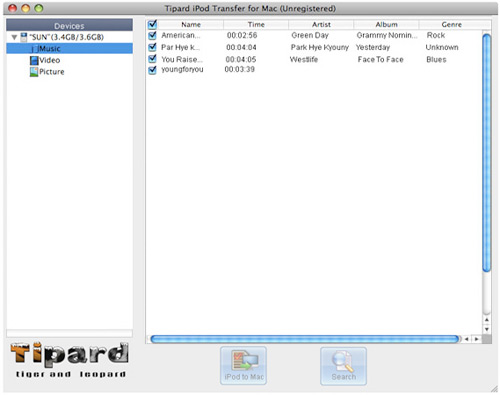Click the Video film icon
Image resolution: width=500 pixels, height=395 pixels.
coord(34,60)
